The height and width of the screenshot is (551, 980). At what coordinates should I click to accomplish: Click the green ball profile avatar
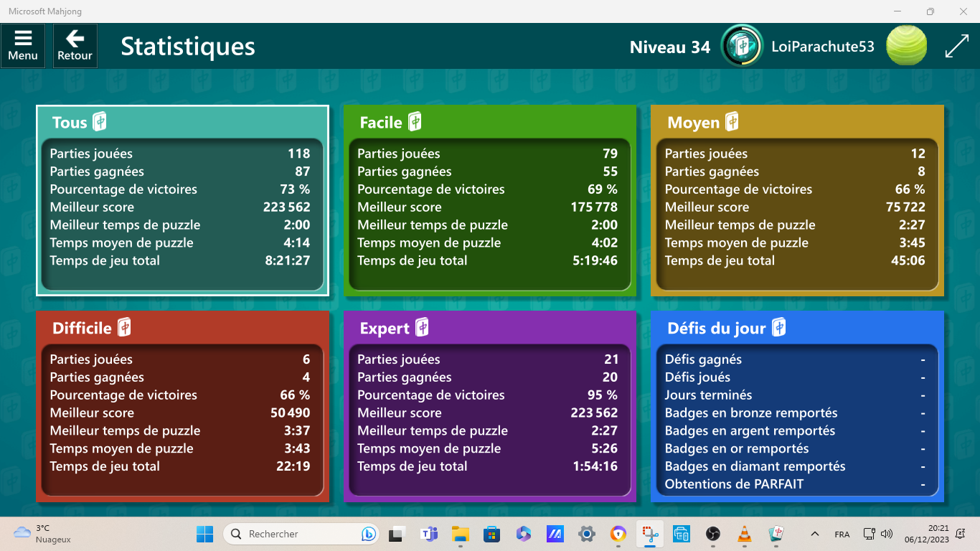coord(906,46)
